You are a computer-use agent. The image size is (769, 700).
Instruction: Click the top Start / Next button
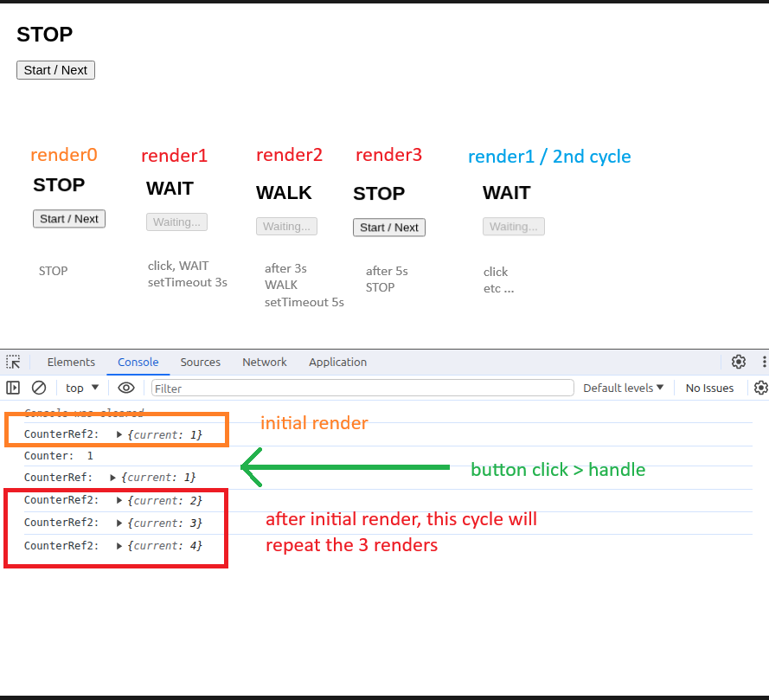click(55, 70)
